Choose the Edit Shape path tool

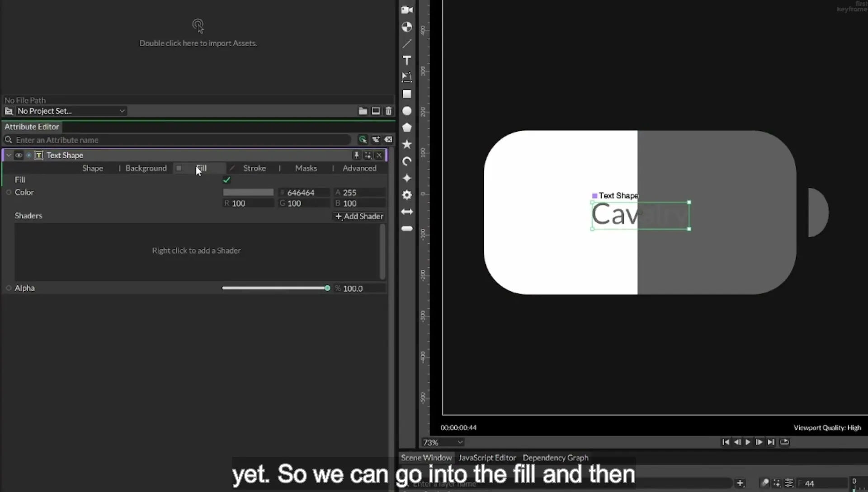coord(407,77)
